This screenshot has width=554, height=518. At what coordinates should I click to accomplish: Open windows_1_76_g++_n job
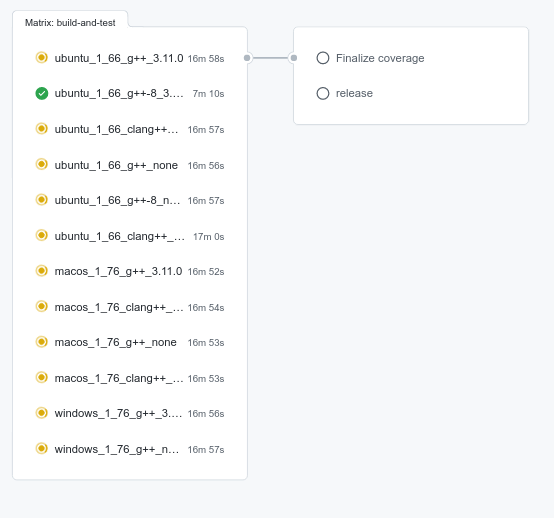(x=117, y=449)
